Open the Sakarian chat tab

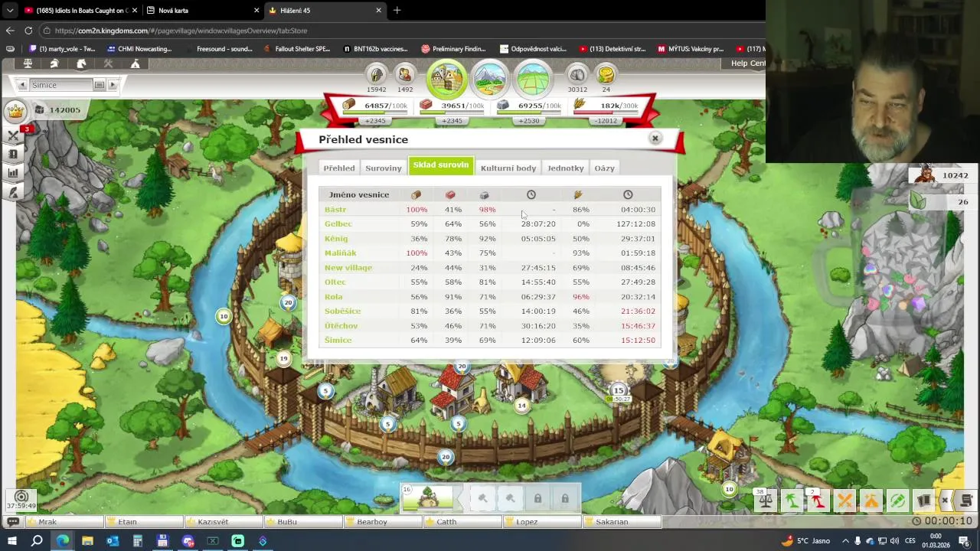tap(621, 522)
